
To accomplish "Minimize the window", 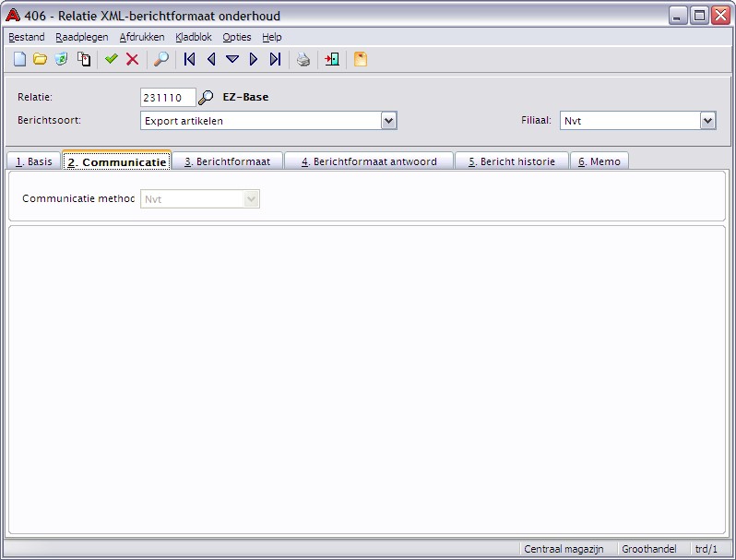I will (x=678, y=16).
